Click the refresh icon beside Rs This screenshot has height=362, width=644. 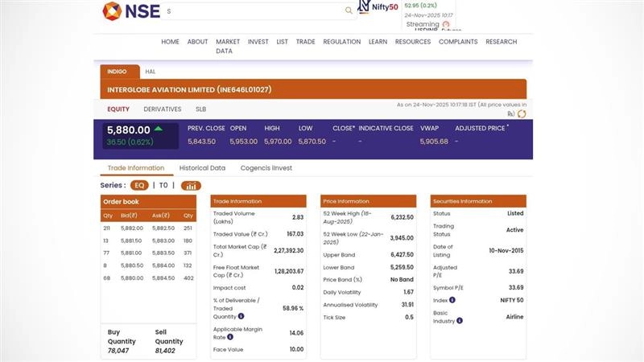click(522, 114)
